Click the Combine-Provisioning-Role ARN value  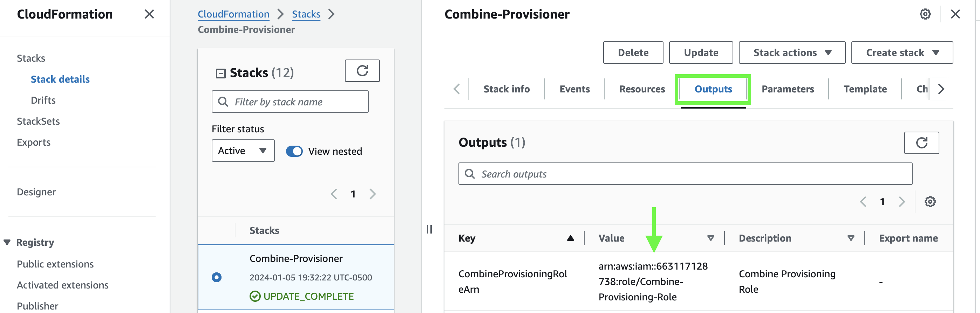point(653,281)
